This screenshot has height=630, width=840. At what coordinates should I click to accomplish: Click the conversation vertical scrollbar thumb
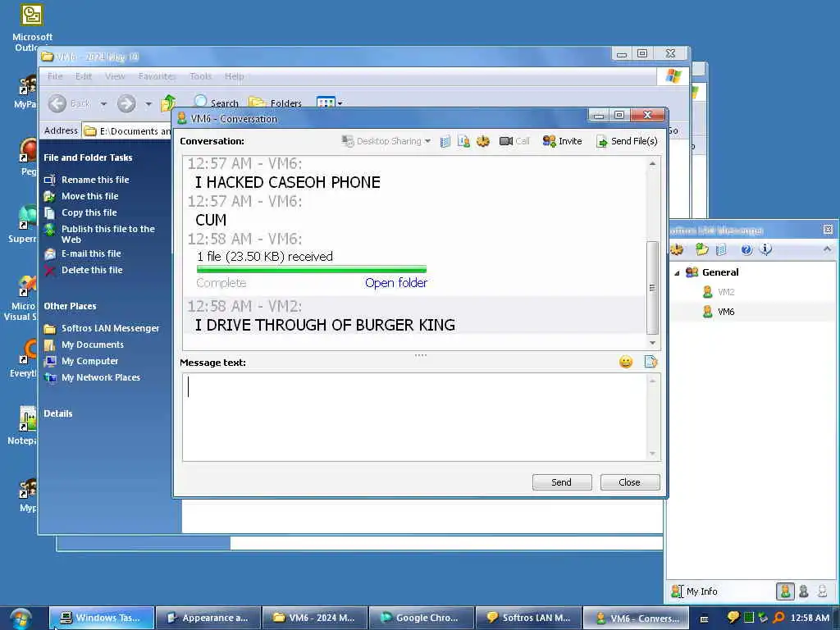(652, 287)
